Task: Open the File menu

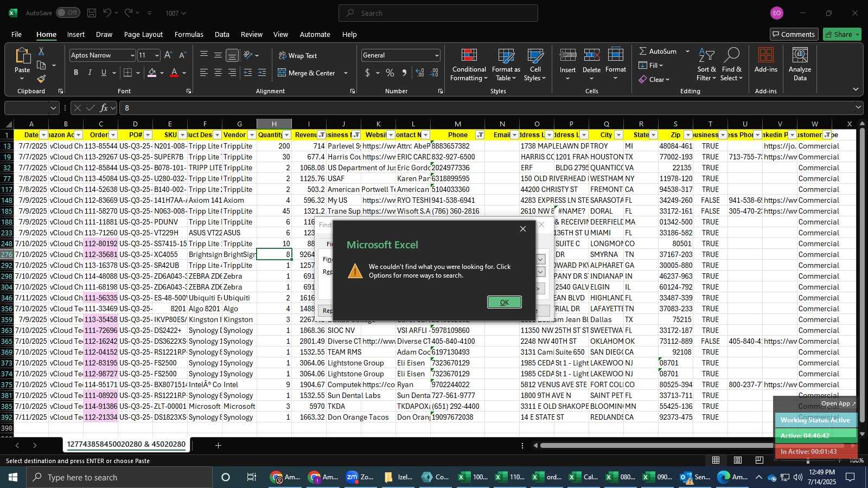Action: click(16, 34)
